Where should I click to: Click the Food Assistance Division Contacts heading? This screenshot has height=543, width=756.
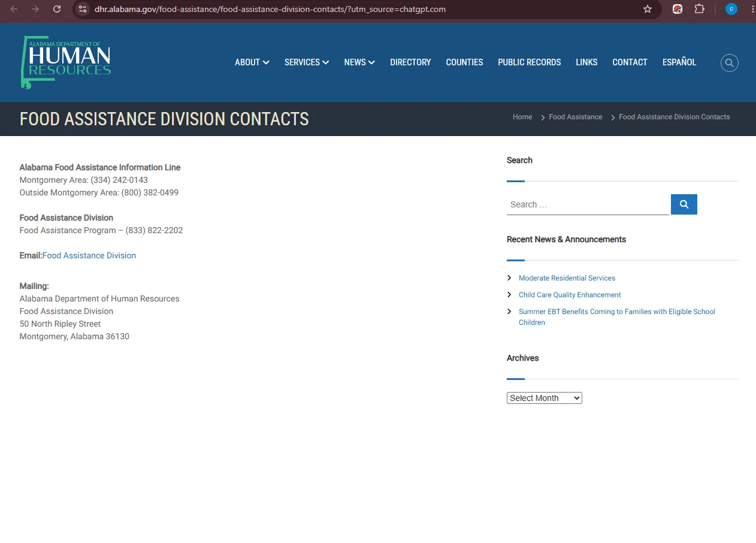click(164, 119)
